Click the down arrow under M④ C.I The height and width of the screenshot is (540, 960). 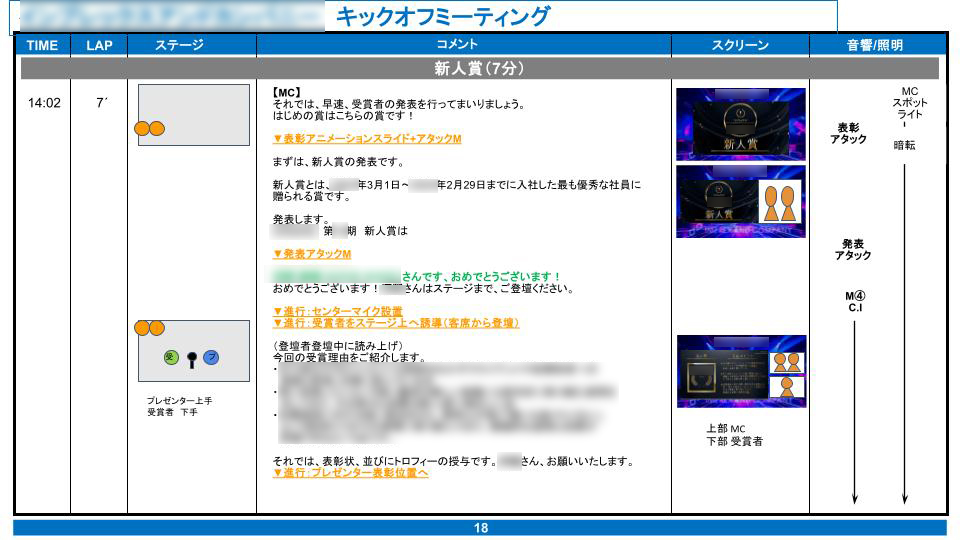855,410
